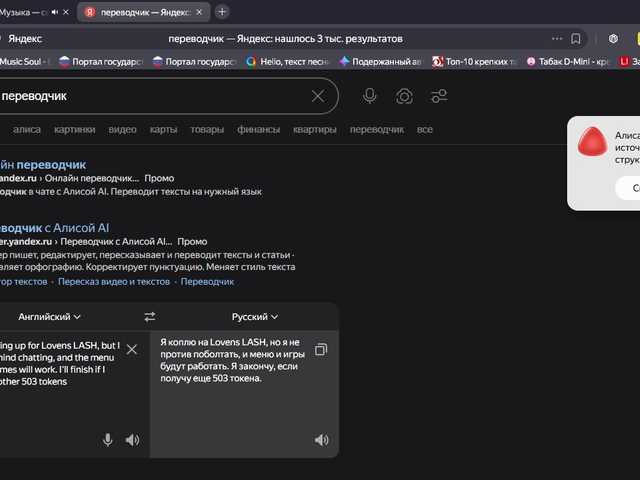Clear the English source text

[x=131, y=349]
